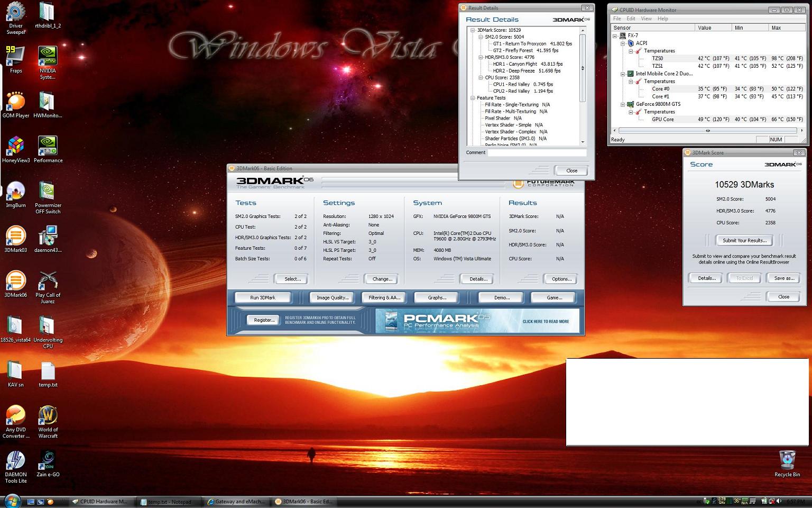Launch Fraps from the desktop
The image size is (812, 508).
point(16,59)
